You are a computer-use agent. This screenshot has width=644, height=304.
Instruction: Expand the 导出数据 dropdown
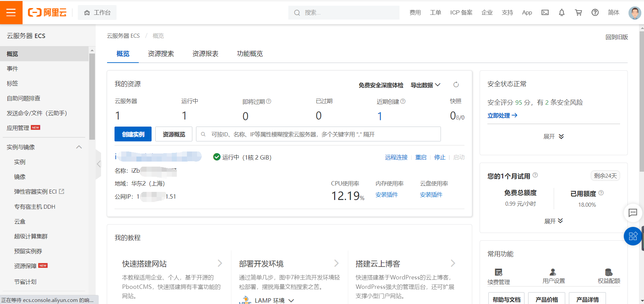pos(425,85)
